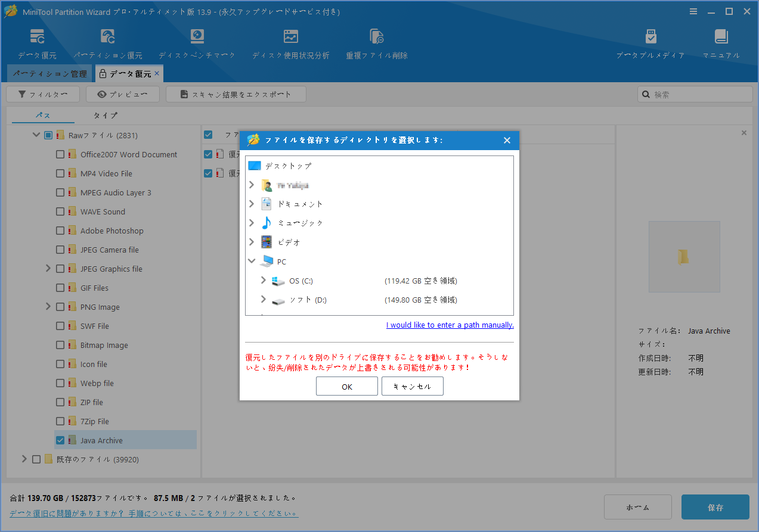This screenshot has width=759, height=532.
Task: Open the データ復元 tool icon
Action: [37, 38]
